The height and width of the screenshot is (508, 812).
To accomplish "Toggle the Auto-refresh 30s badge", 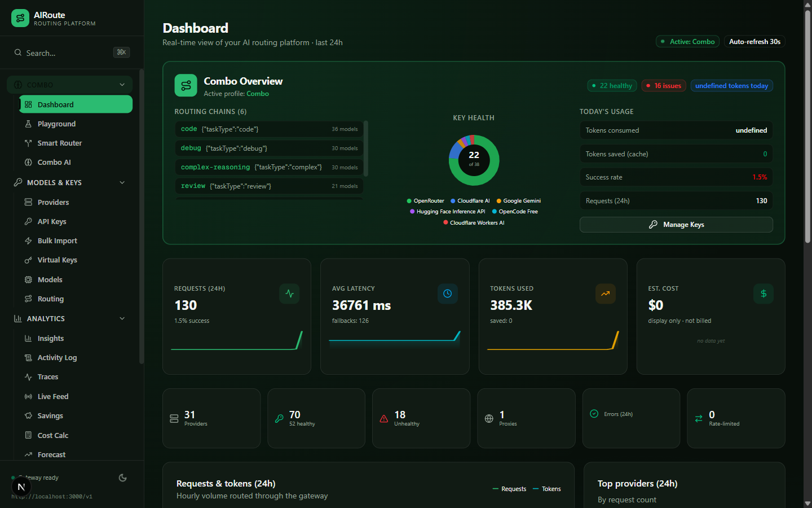I will pos(754,42).
